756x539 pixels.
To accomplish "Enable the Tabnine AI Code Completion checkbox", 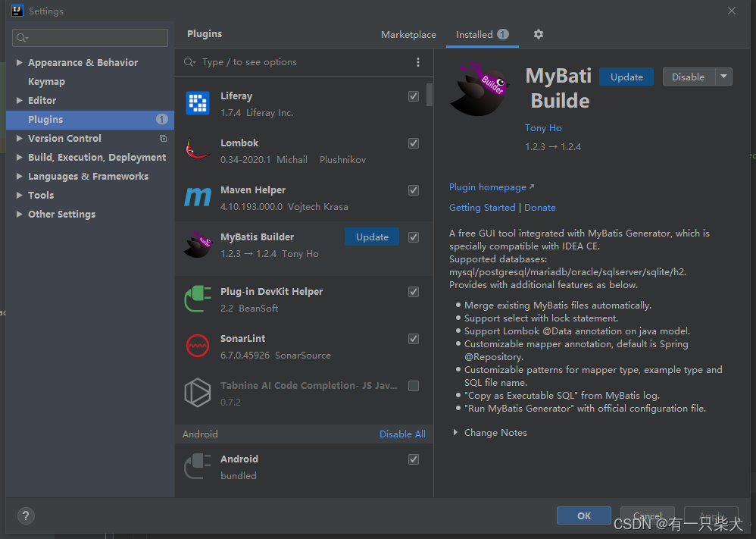I will 413,386.
